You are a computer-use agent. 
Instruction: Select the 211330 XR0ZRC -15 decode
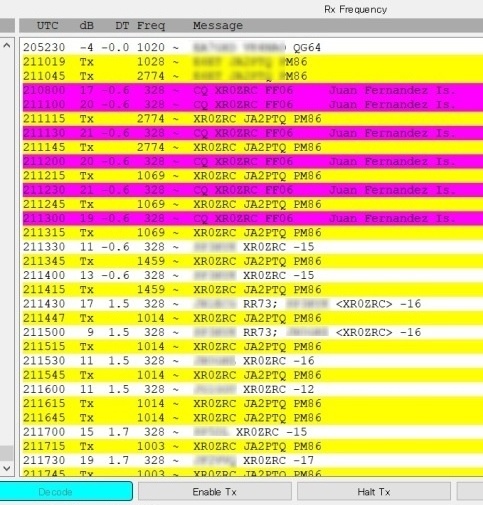point(251,247)
